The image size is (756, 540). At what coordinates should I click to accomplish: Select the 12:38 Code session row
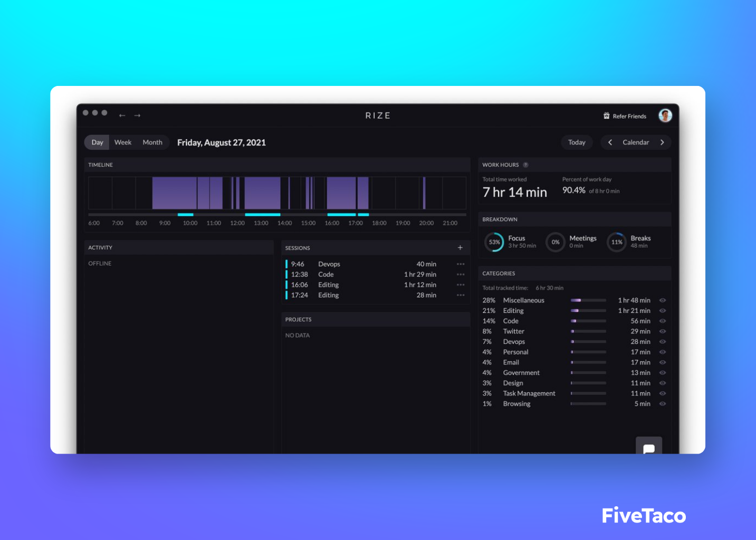(375, 275)
